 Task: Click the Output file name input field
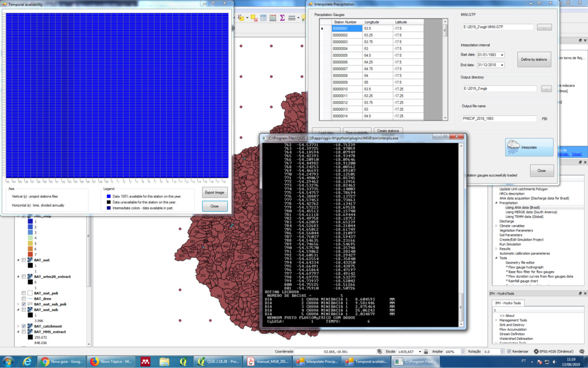click(x=500, y=118)
